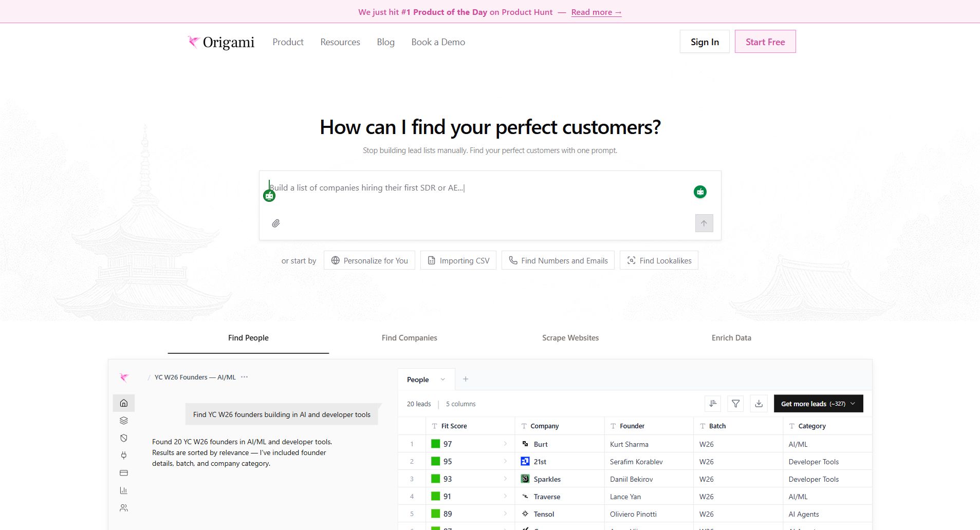
Task: Choose Find Numbers and Emails
Action: (558, 260)
